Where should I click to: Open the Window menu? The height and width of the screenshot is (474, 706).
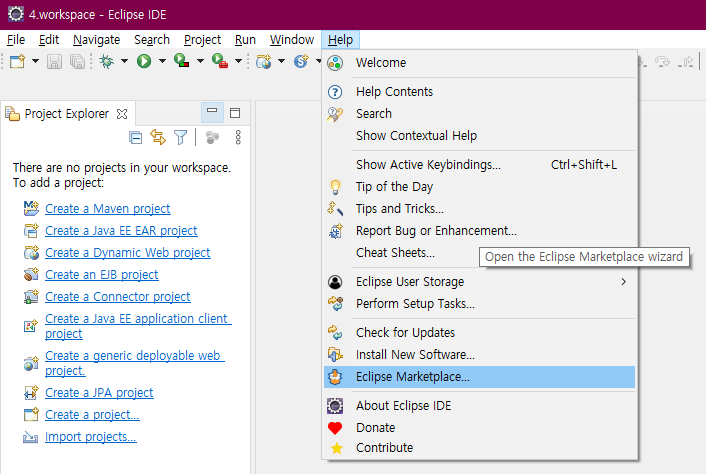(x=292, y=40)
